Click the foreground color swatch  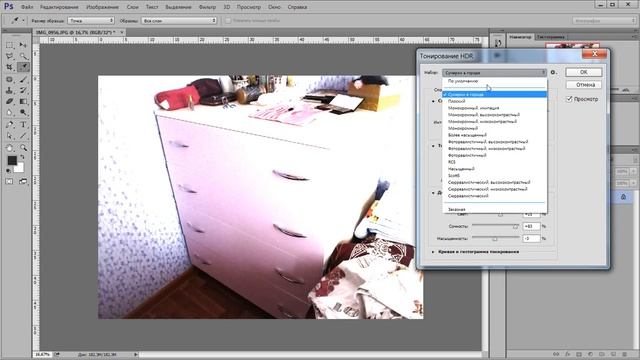pos(12,160)
